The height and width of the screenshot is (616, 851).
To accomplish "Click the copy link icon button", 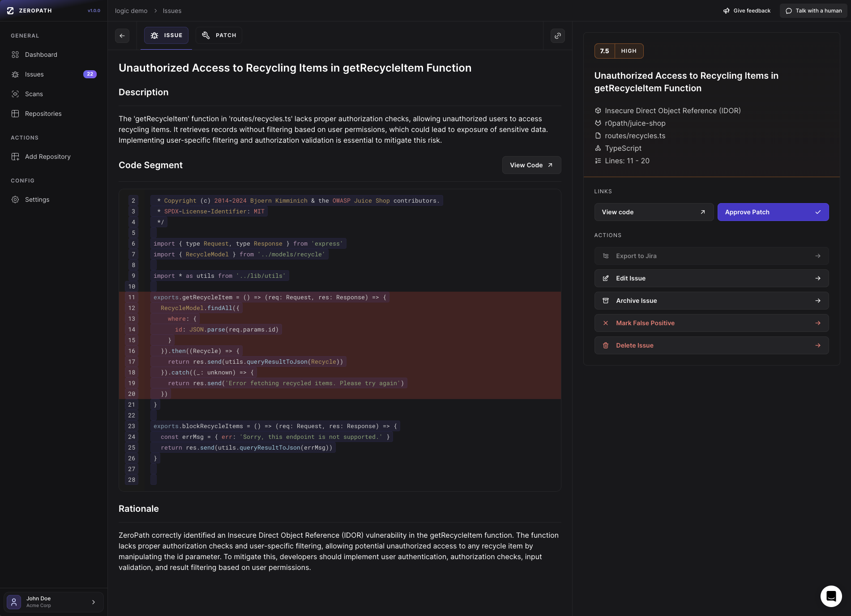I will 557,36.
